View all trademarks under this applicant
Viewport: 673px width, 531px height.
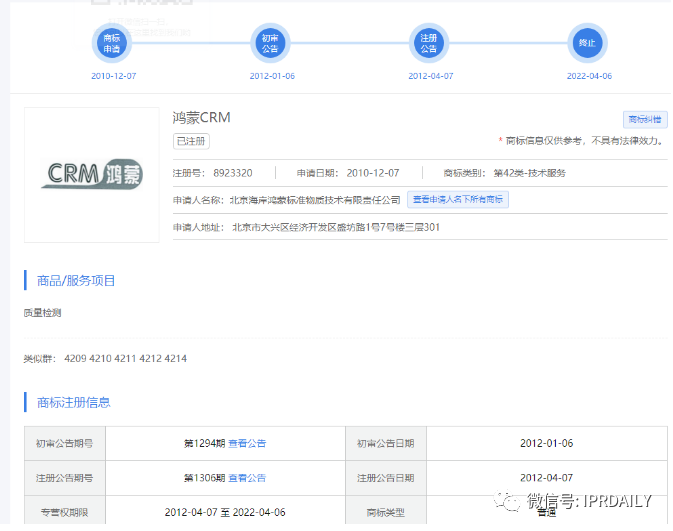coord(458,200)
